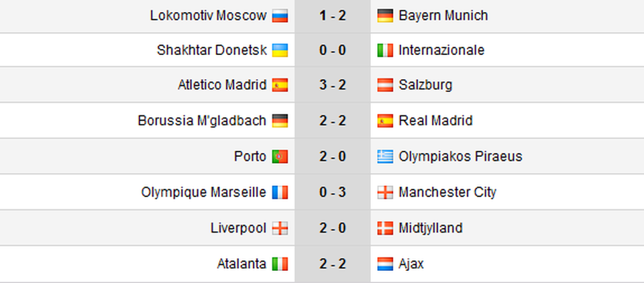Click the Portuguese flag beside Porto
This screenshot has width=644, height=283.
tap(280, 157)
